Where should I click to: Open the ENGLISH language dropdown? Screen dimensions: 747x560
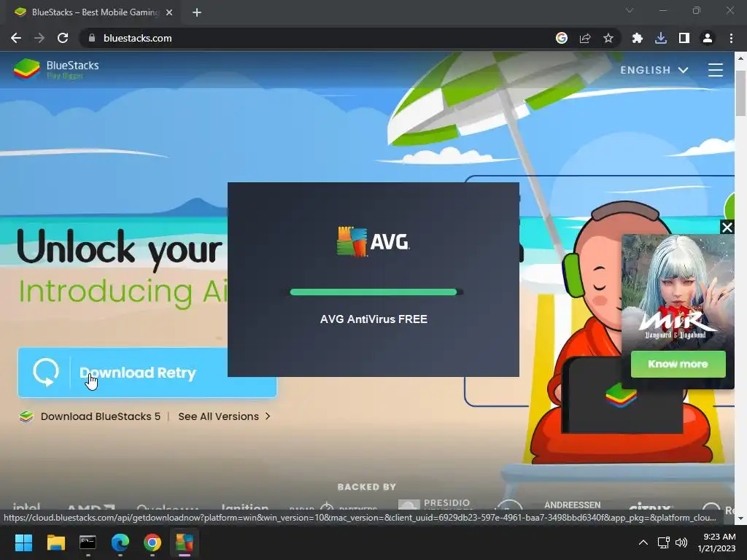[x=654, y=70]
